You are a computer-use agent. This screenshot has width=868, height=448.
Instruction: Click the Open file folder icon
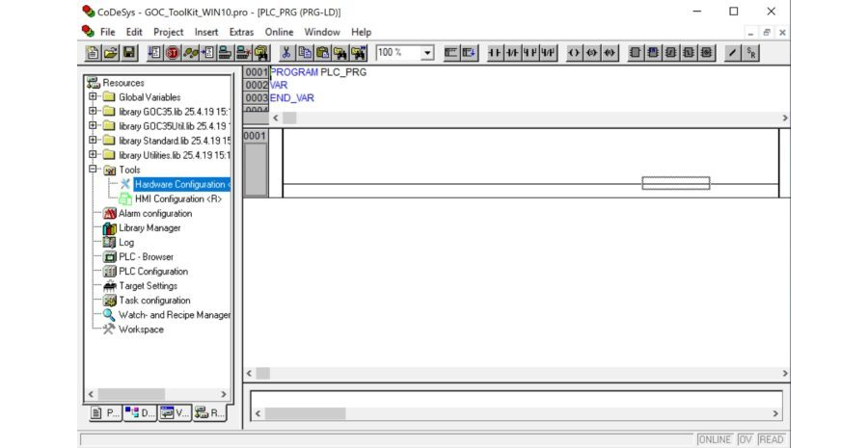[111, 53]
